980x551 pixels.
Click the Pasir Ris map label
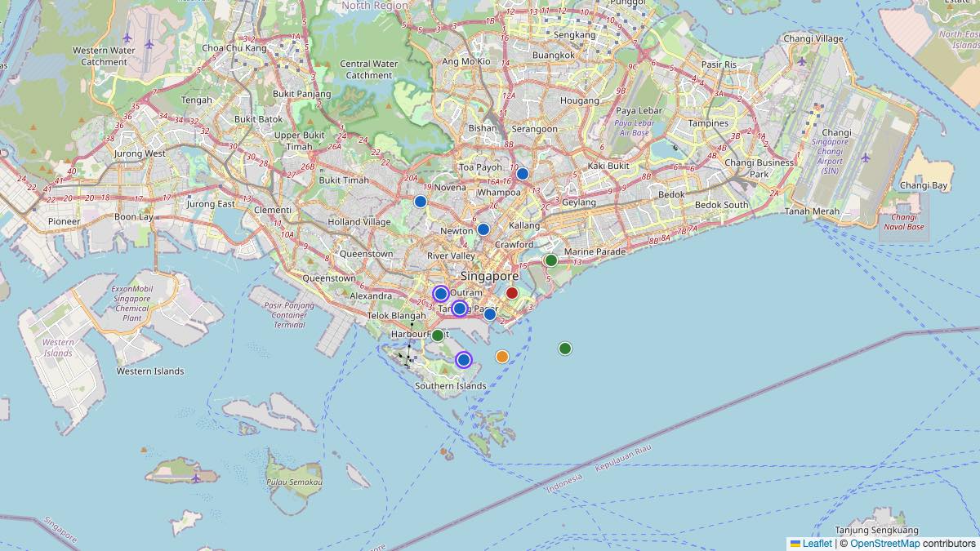pyautogui.click(x=719, y=64)
